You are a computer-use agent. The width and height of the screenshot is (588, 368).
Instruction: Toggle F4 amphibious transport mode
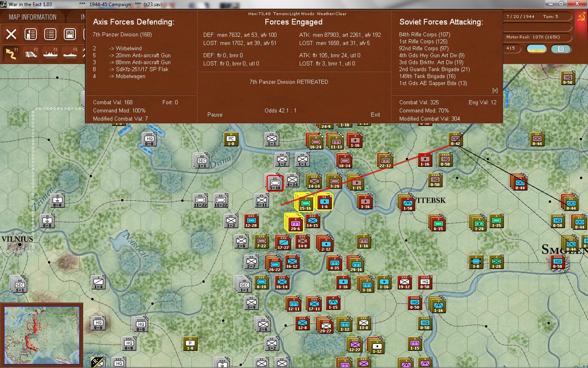tap(70, 54)
